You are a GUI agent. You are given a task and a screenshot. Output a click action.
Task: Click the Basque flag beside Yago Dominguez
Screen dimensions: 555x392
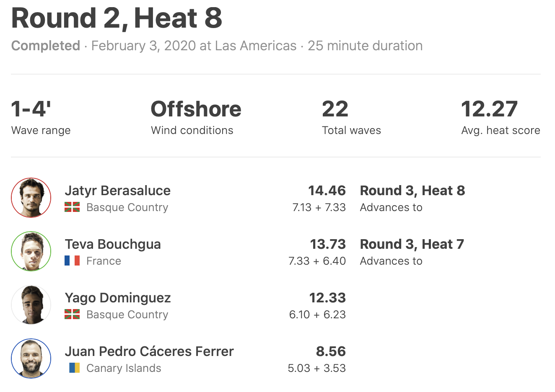[72, 315]
